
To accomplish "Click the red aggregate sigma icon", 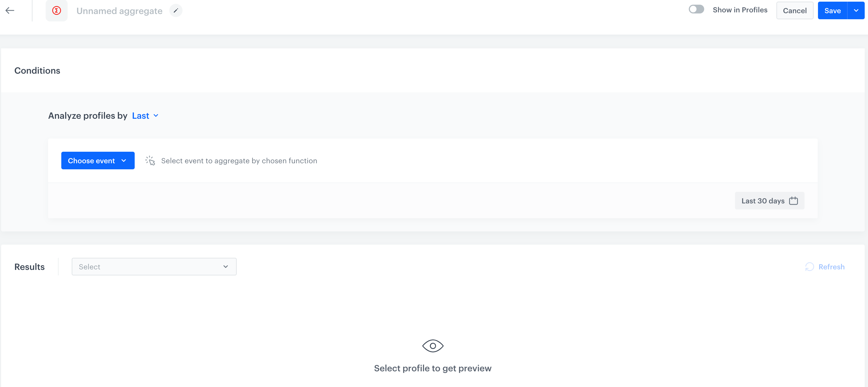I will (x=56, y=10).
